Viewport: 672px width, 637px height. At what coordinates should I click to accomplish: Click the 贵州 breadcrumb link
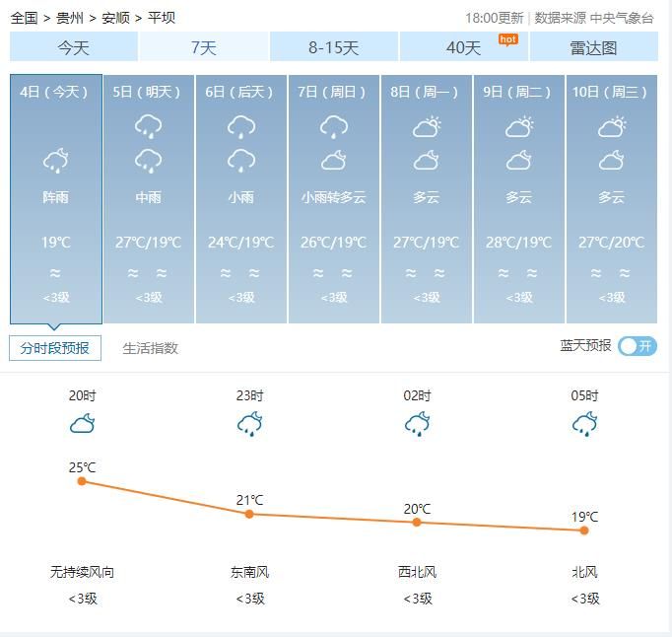click(x=70, y=18)
